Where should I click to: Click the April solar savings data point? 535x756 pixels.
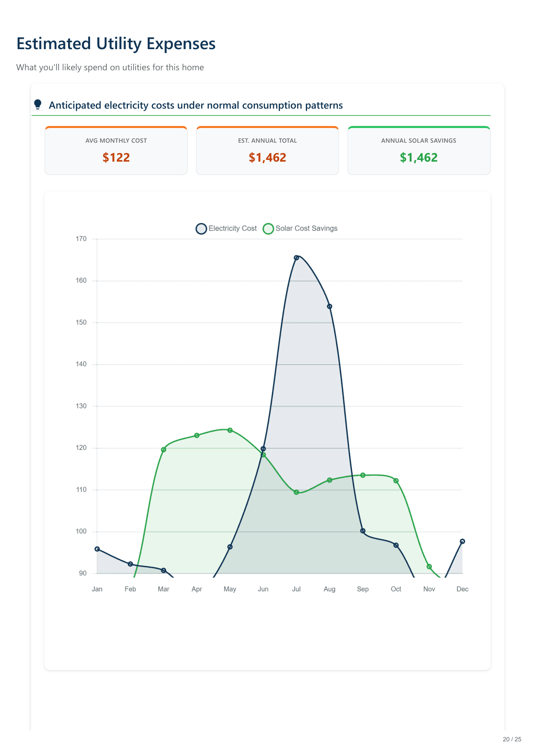click(197, 435)
